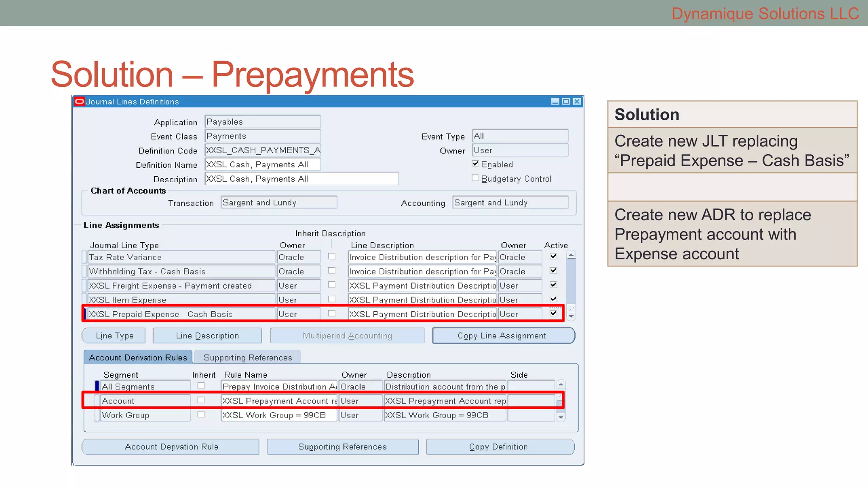
Task: Minimize the Journal Lines Definitions window
Action: pos(555,102)
